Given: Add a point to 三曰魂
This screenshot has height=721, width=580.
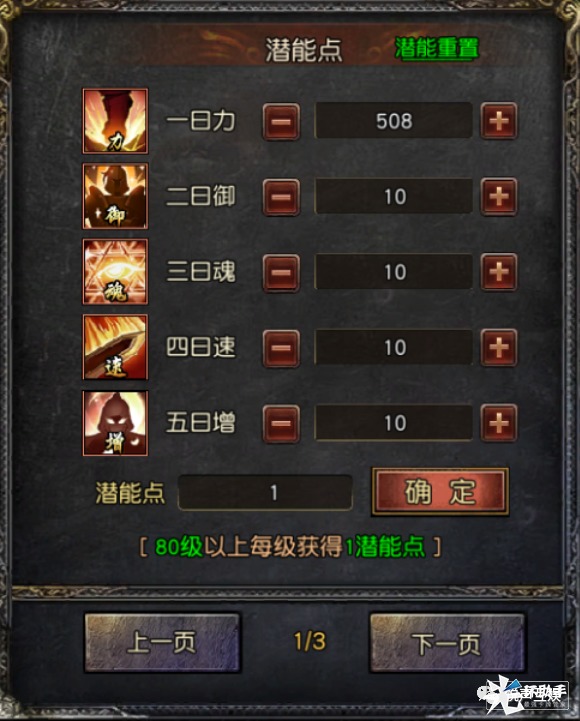Looking at the screenshot, I should pos(499,272).
